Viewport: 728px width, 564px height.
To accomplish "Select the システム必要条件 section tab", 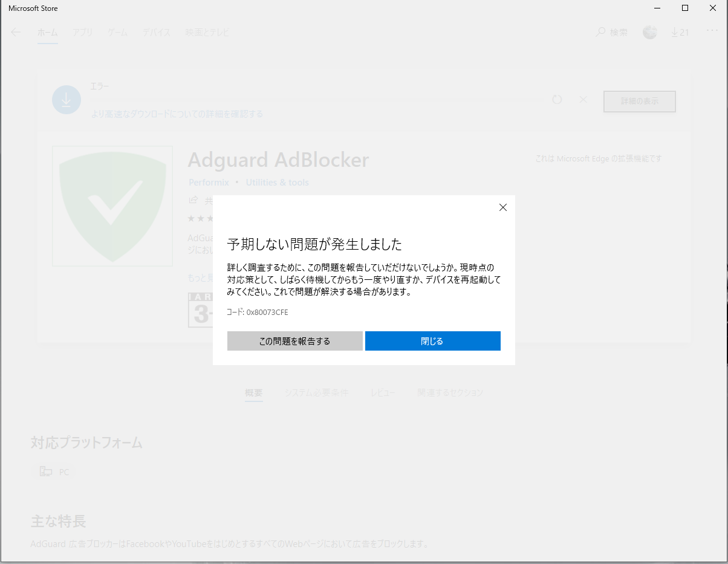I will [x=316, y=393].
